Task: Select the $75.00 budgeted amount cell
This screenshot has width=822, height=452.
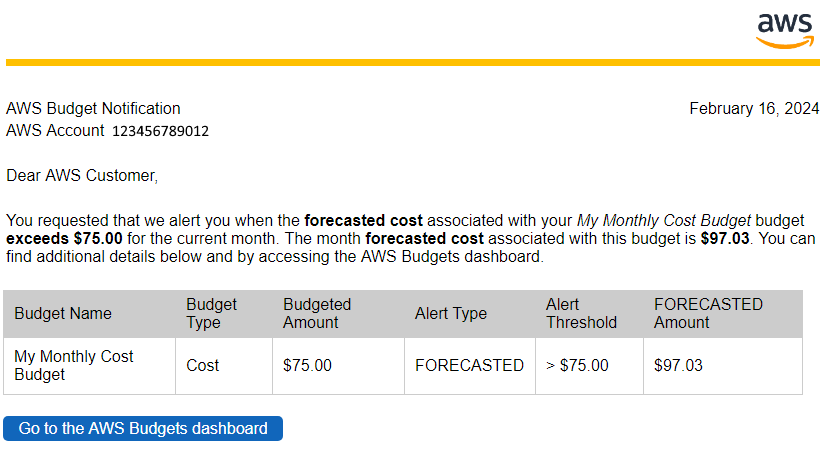Action: tap(338, 365)
